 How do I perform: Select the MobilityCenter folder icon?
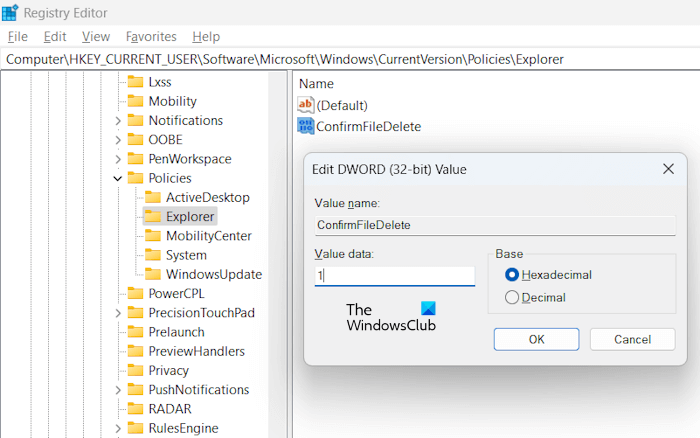(x=153, y=235)
